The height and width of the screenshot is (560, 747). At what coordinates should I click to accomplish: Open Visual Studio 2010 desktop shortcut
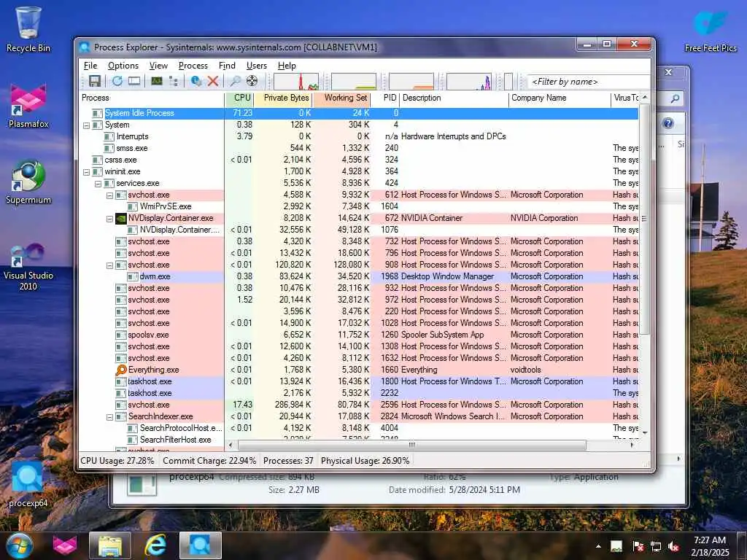28,267
